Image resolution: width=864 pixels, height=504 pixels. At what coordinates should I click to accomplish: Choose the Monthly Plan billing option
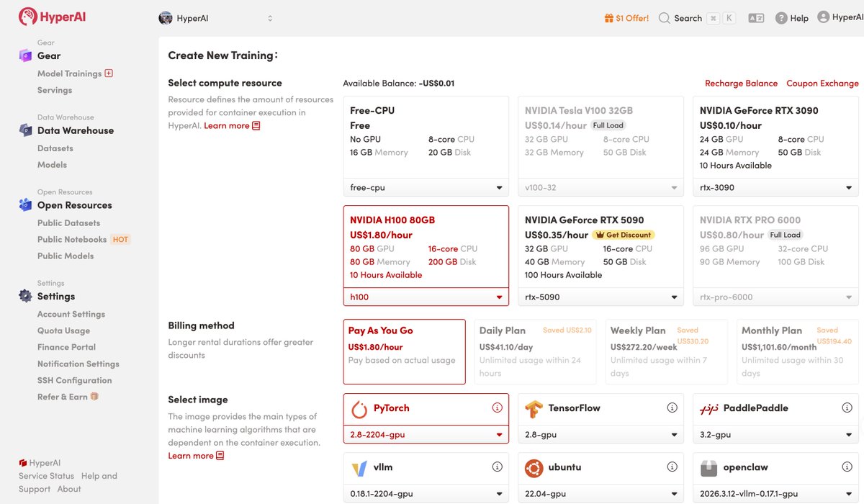click(798, 352)
